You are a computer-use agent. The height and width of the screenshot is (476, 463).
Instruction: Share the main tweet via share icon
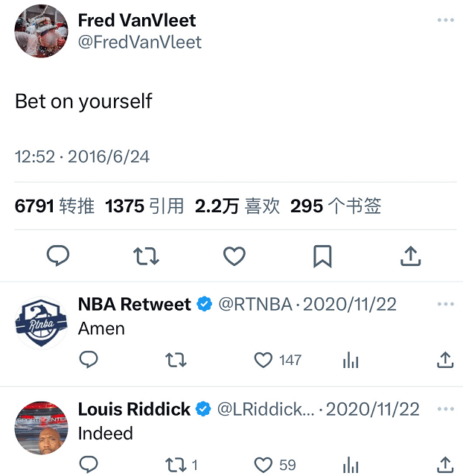click(x=410, y=256)
